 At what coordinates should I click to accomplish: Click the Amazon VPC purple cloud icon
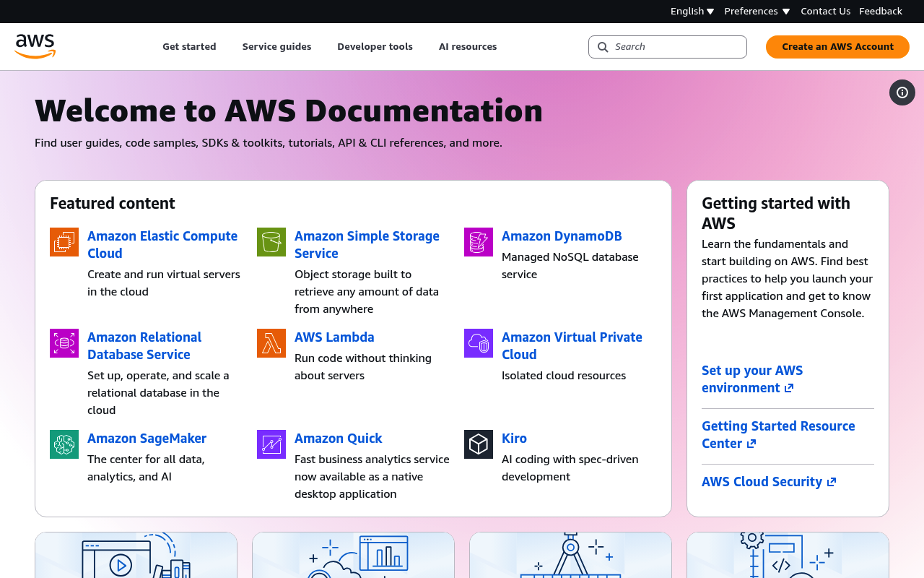(479, 343)
